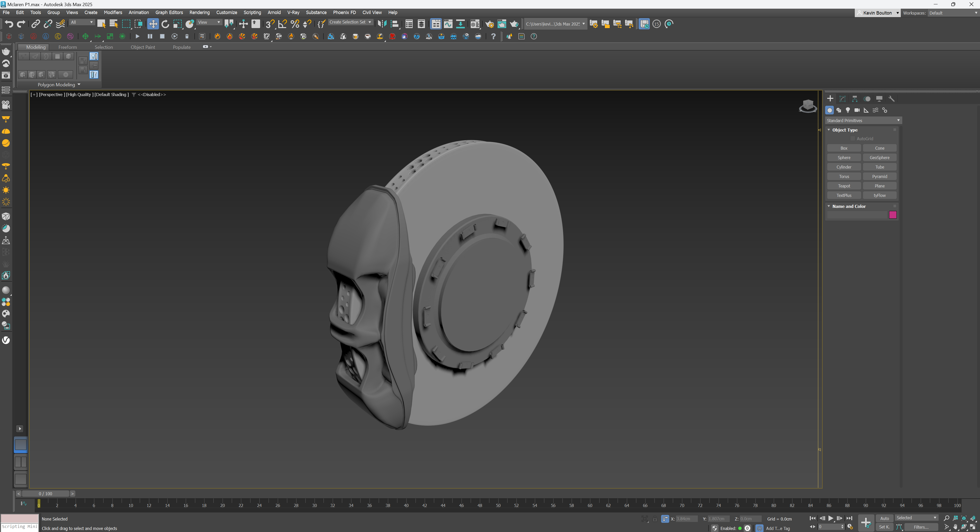Open the Create Selection Set dropdown
Viewport: 980px width, 532px height.
pos(350,22)
